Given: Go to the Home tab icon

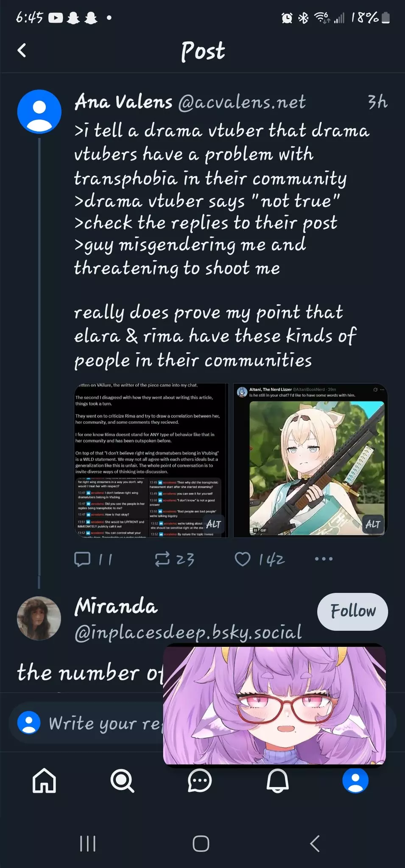Looking at the screenshot, I should point(45,781).
